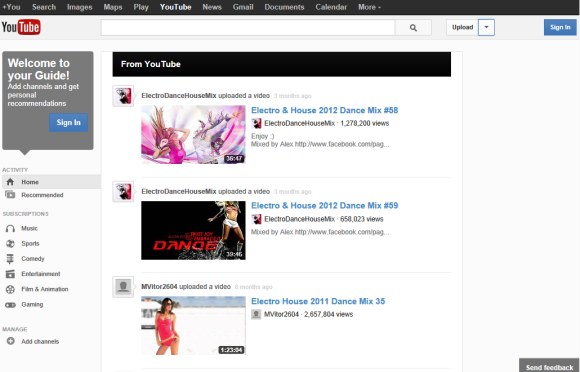Click the Add channels plus icon

(x=11, y=341)
